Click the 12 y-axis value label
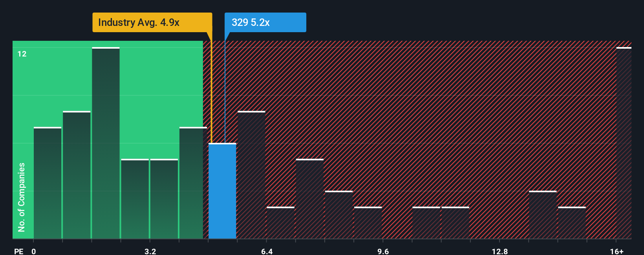 (22, 54)
